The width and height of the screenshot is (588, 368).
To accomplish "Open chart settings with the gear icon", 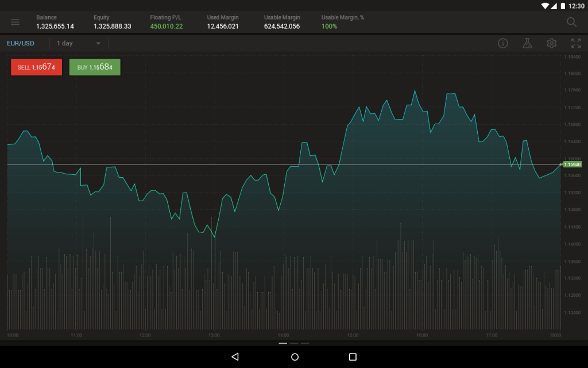I will (551, 43).
